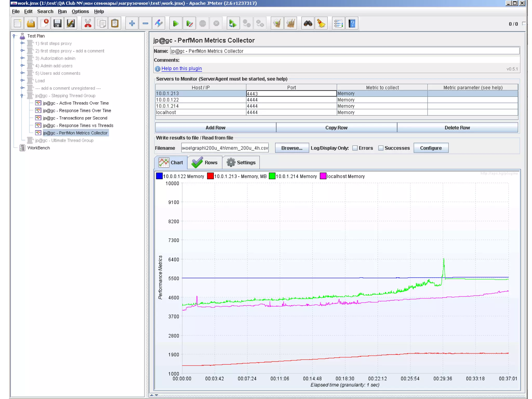Click the question mark Help icon
This screenshot has width=532, height=399.
[352, 24]
